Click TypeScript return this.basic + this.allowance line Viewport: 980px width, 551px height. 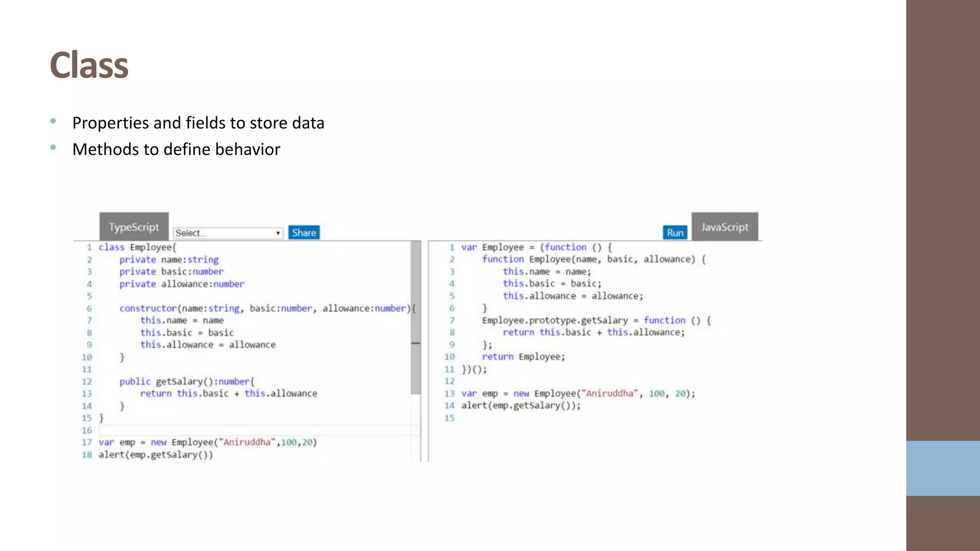pyautogui.click(x=229, y=394)
